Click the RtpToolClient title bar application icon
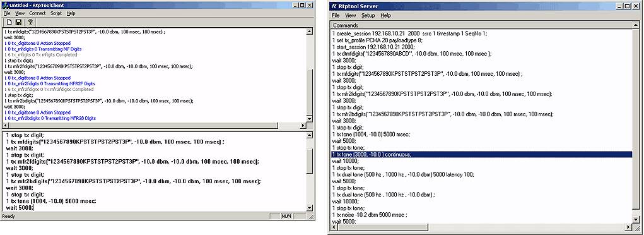The height and width of the screenshot is (235, 644). pos(5,5)
